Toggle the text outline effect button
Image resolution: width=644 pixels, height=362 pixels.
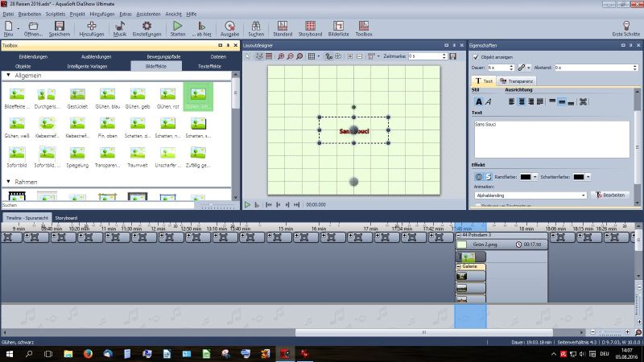[477, 176]
